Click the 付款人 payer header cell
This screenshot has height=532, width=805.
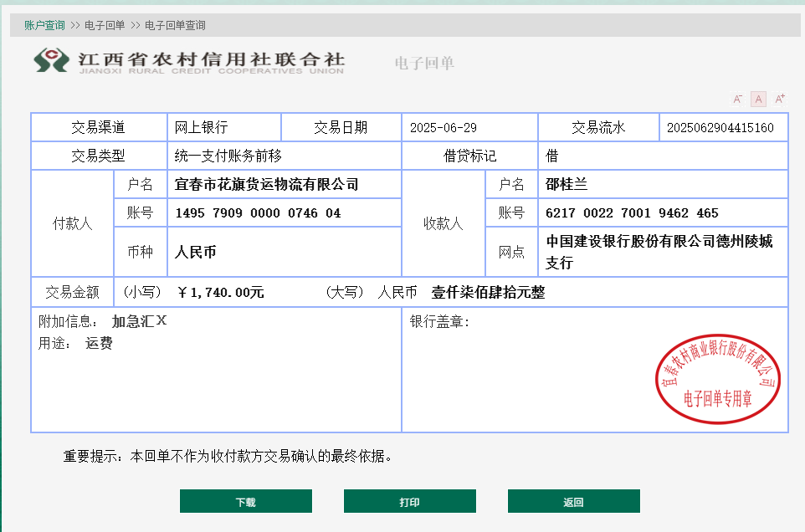(73, 223)
